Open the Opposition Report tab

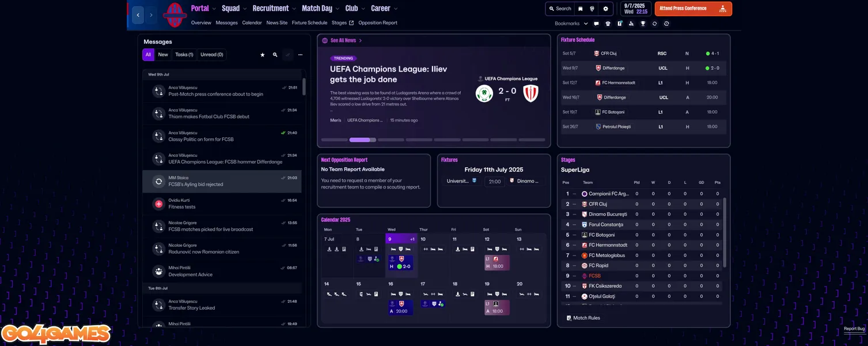tap(377, 23)
